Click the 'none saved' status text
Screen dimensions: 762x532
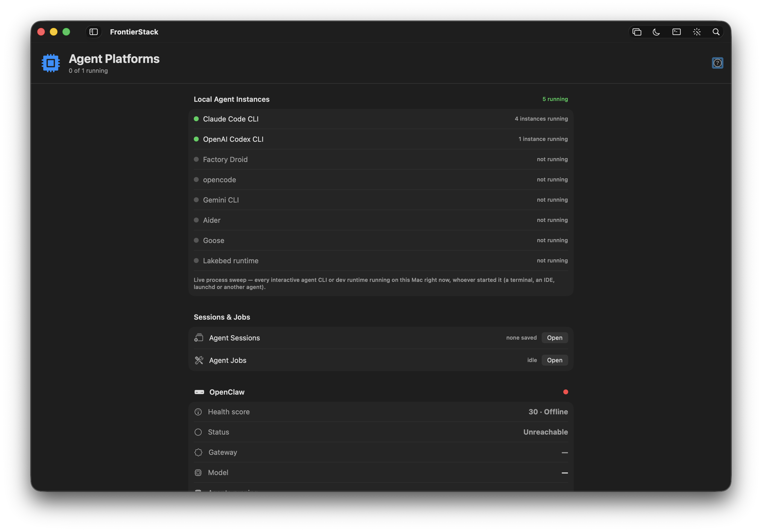click(521, 337)
